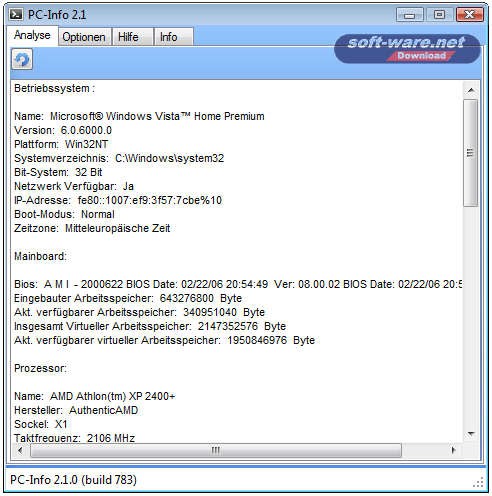Click the 'Taktfrequenz: 2106 MHz' line
Viewport: 492px width, 496px height.
pos(74,438)
